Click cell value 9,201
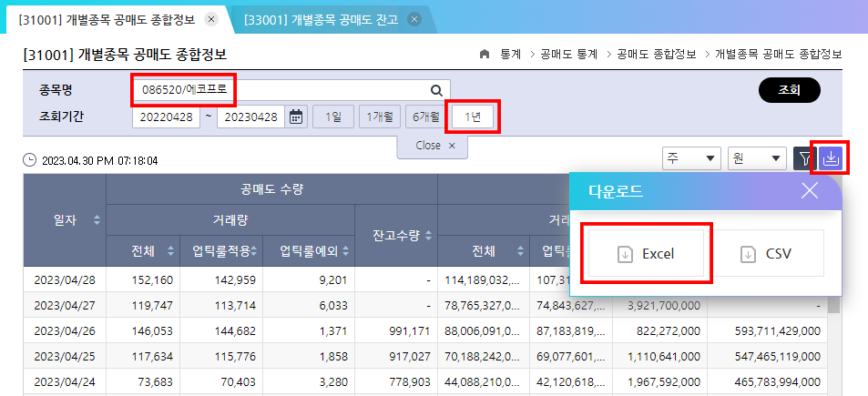The image size is (868, 396). pyautogui.click(x=332, y=280)
